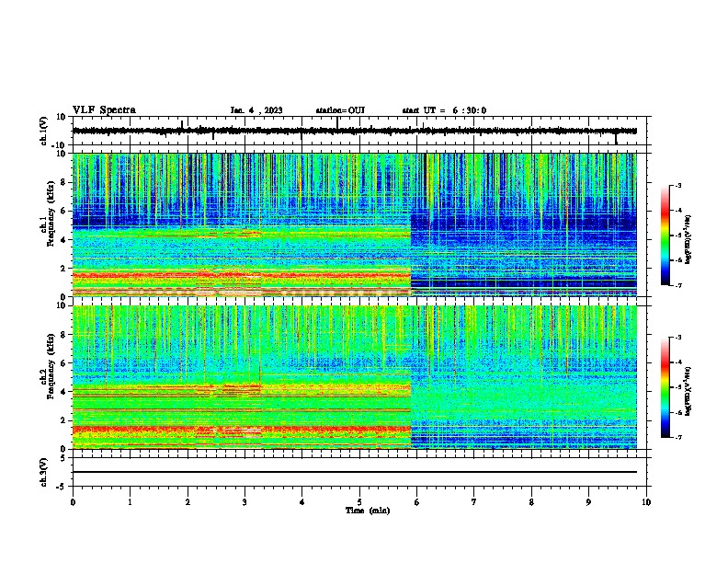Click the "4" tick on the Time axis

(302, 502)
